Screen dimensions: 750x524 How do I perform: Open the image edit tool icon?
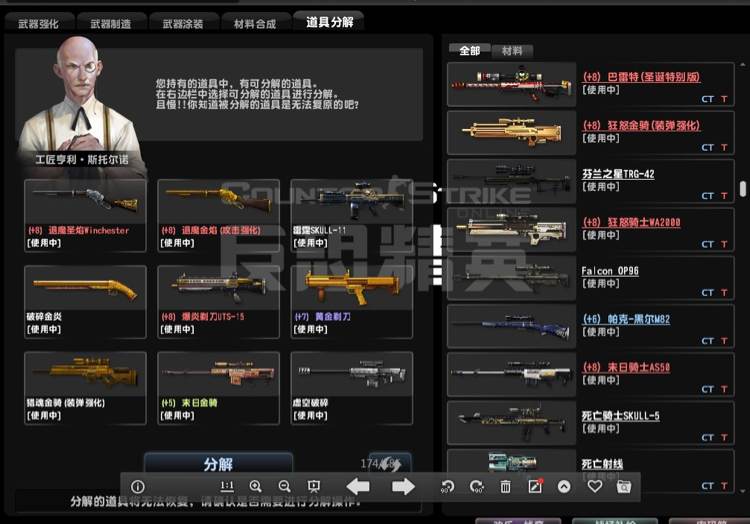pos(535,486)
